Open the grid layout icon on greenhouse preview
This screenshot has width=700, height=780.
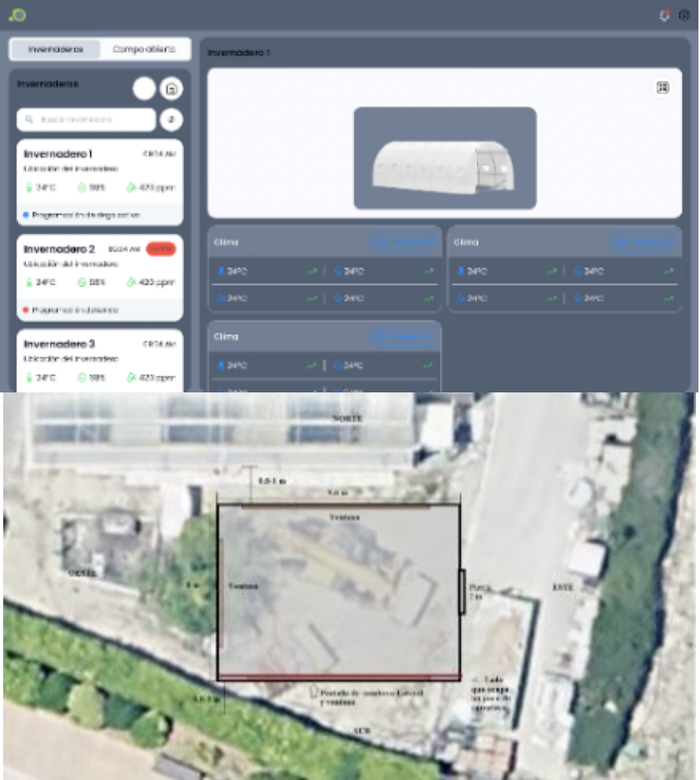(663, 88)
